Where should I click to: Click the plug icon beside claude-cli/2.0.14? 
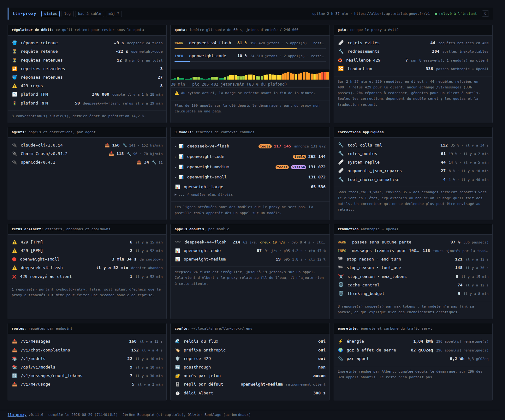(15, 145)
